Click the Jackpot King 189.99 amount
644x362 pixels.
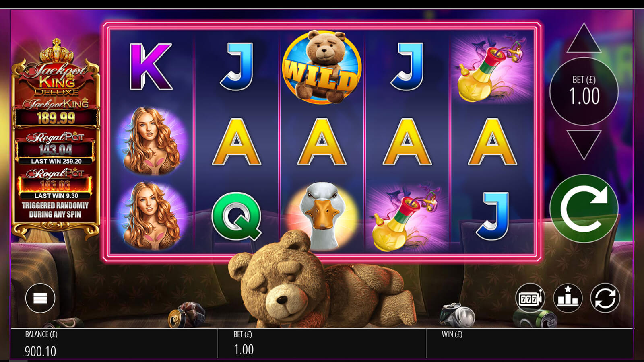56,118
